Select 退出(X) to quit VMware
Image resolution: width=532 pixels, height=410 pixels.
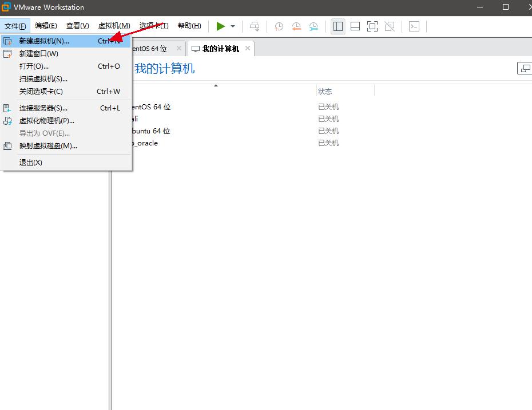(66, 163)
